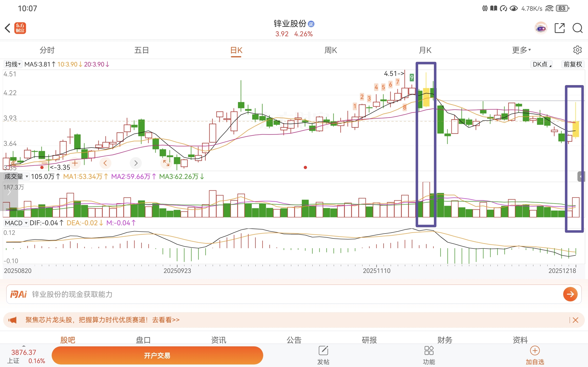Tap the share icon in header

[559, 28]
